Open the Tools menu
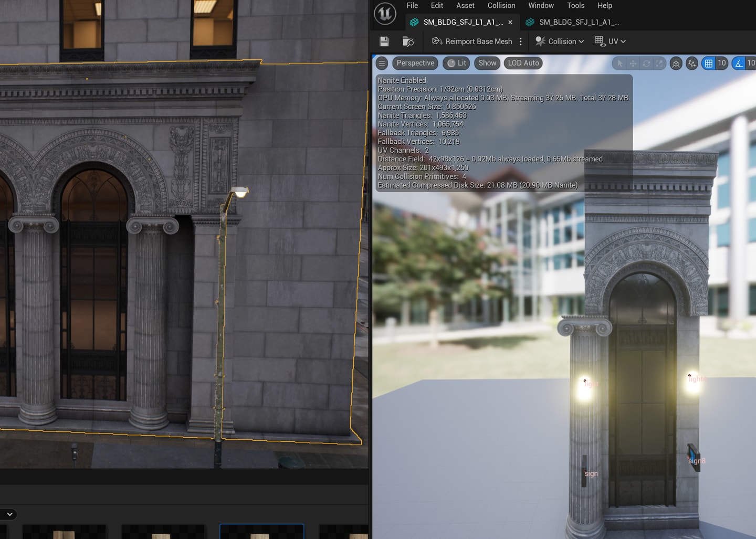The height and width of the screenshot is (539, 756). (x=575, y=5)
